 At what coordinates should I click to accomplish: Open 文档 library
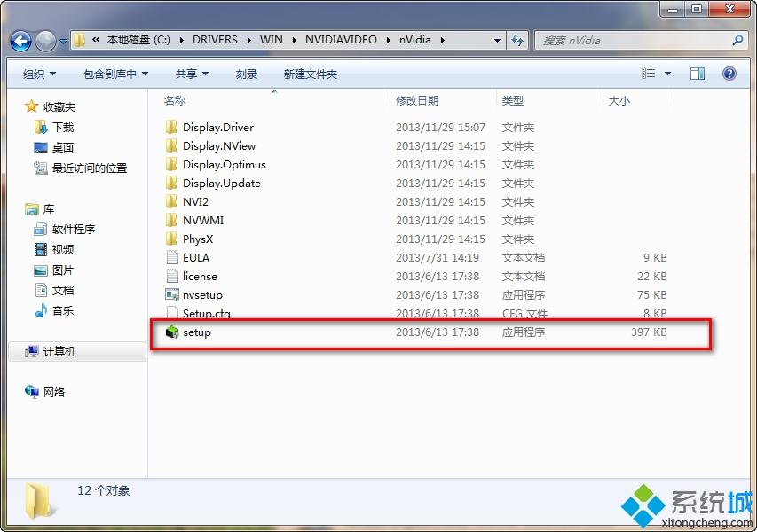(54, 290)
